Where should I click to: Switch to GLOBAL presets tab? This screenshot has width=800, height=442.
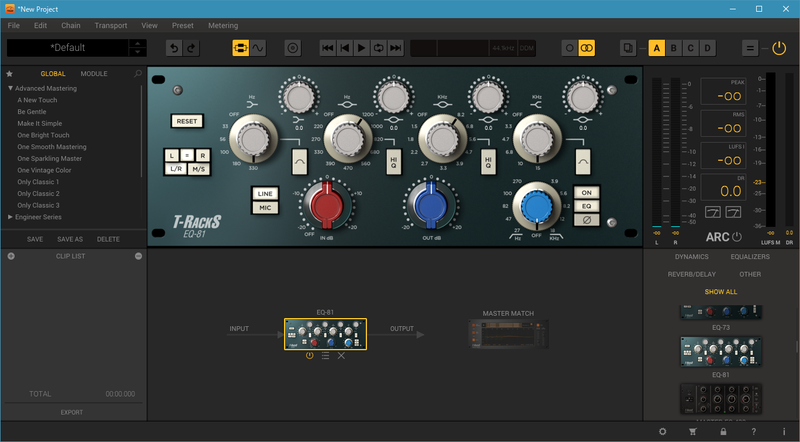(x=53, y=73)
